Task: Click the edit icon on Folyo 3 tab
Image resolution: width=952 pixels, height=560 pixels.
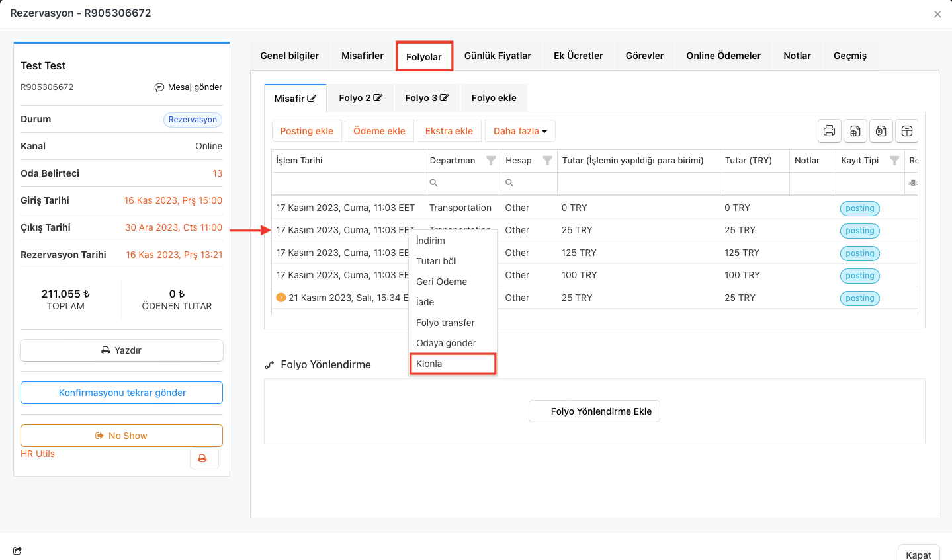Action: point(445,98)
